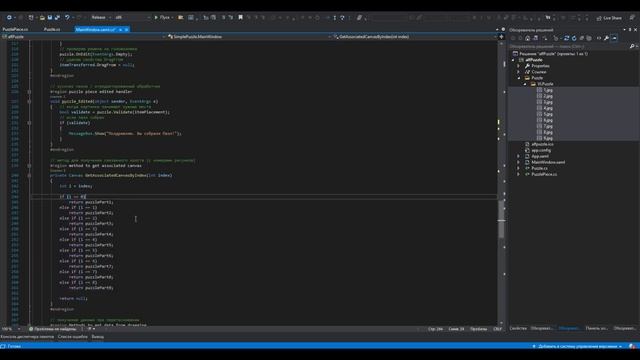This screenshot has width=640, height=360.
Task: Click the notifications icon in status bar
Action: (x=632, y=347)
